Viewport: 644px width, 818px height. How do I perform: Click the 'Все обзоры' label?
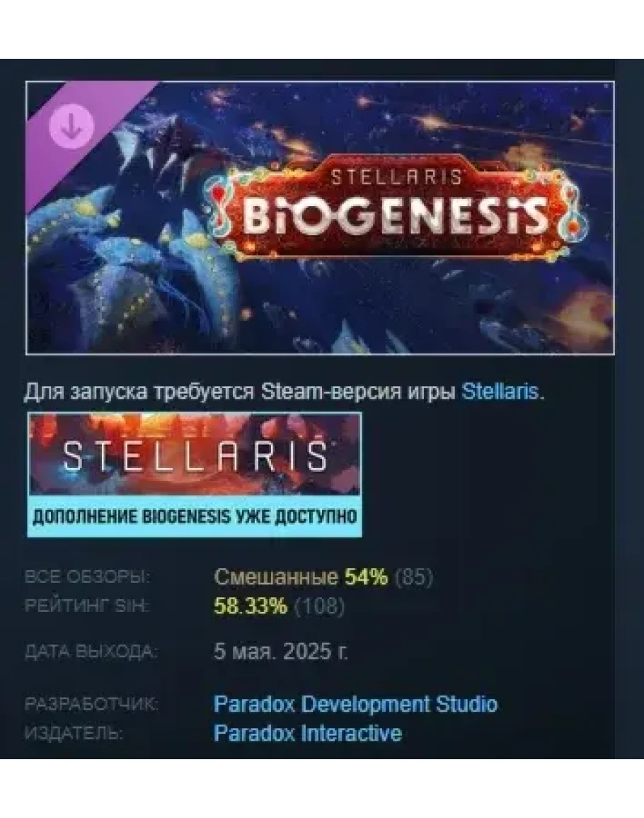(87, 577)
